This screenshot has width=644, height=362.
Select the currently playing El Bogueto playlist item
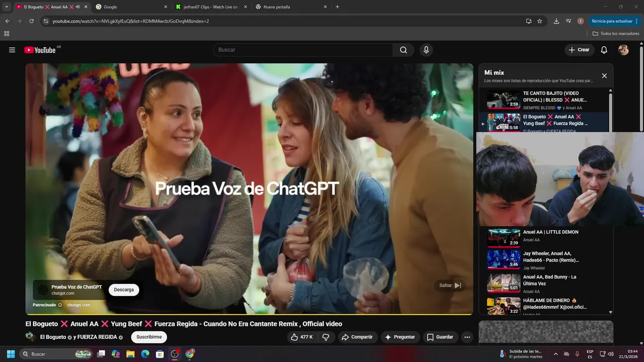click(x=544, y=122)
